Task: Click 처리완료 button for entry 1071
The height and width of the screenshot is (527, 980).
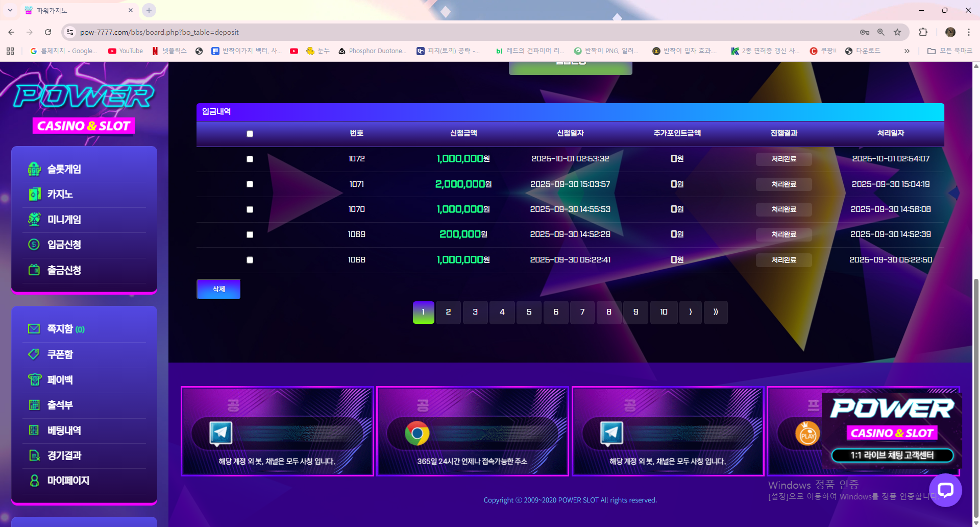Action: coord(783,184)
